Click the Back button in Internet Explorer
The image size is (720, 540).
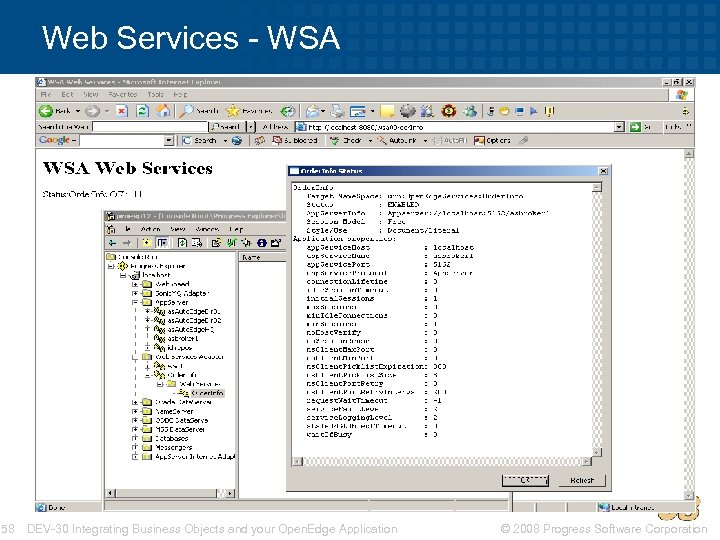[54, 111]
